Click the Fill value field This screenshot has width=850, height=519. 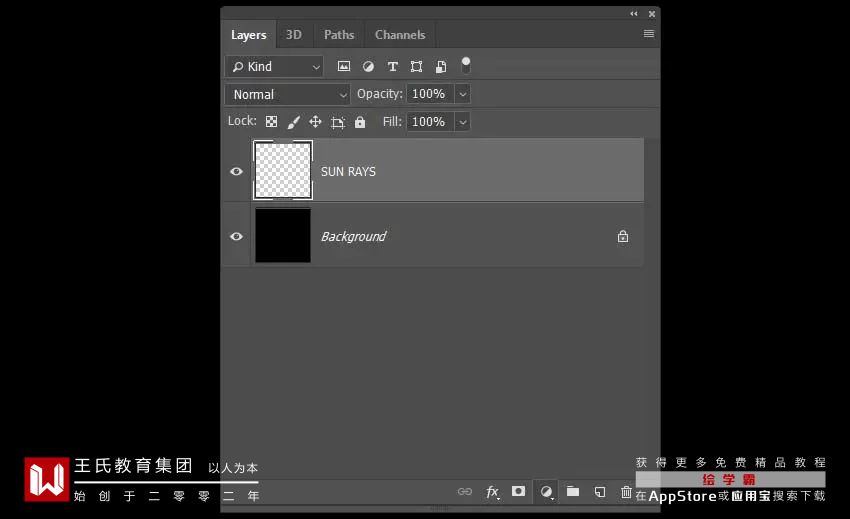[430, 121]
